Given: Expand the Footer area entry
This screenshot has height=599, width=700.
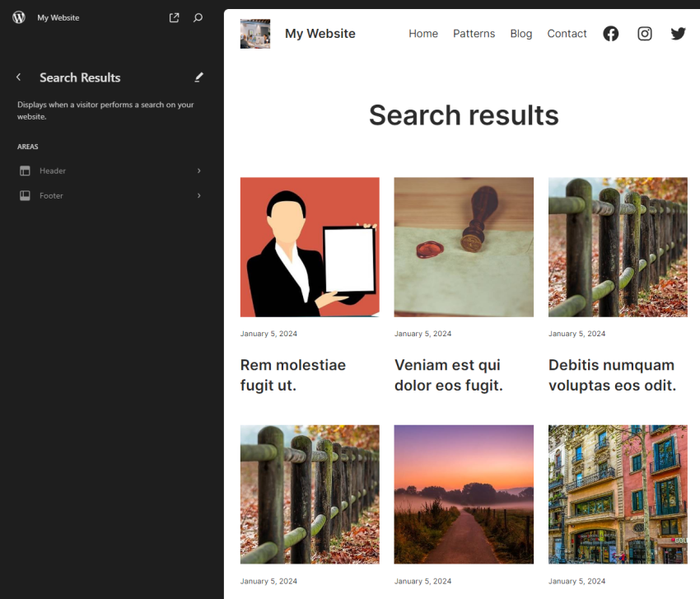Looking at the screenshot, I should (x=198, y=195).
